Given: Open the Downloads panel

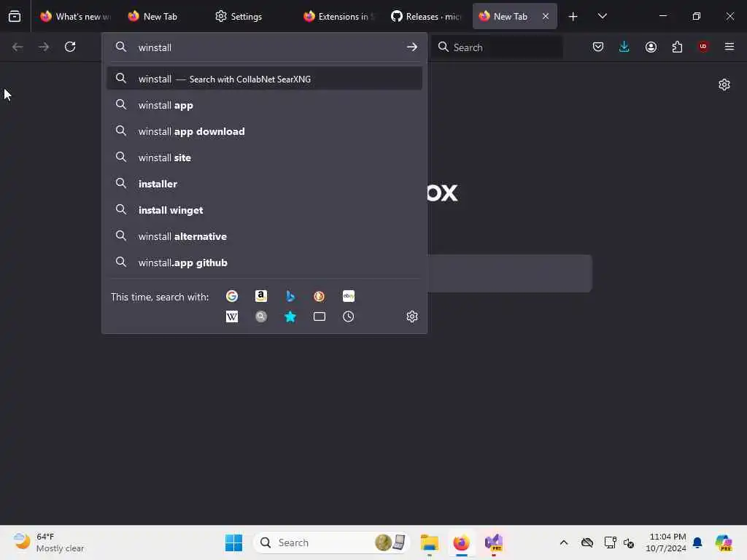Looking at the screenshot, I should pyautogui.click(x=624, y=47).
